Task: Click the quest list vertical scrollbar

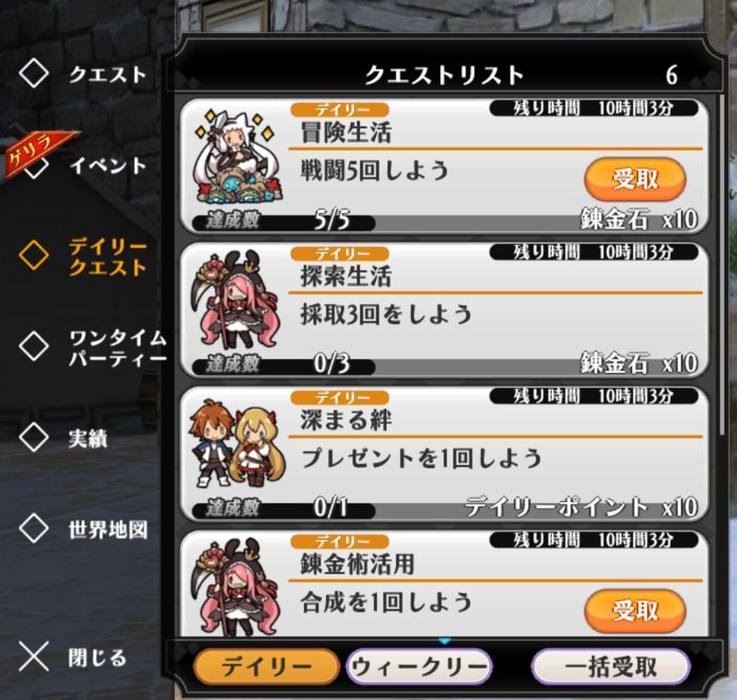Action: (722, 263)
